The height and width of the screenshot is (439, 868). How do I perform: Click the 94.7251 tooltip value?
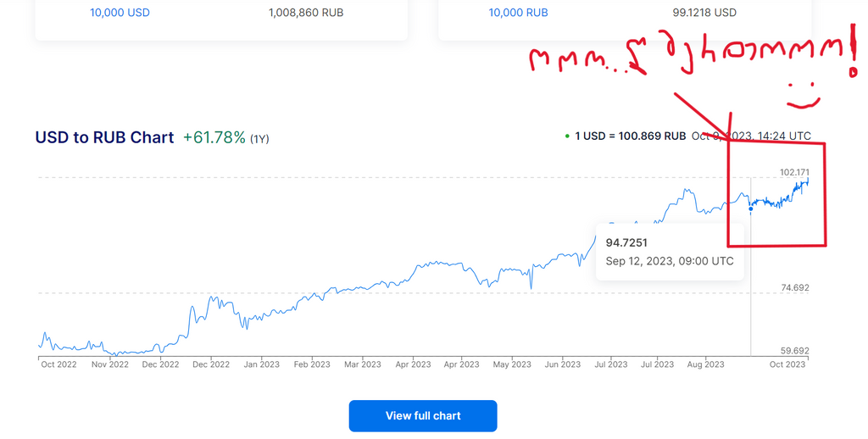point(626,242)
